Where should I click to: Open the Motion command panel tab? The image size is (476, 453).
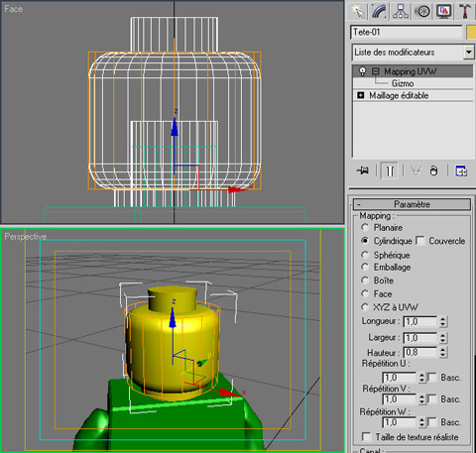[x=422, y=12]
